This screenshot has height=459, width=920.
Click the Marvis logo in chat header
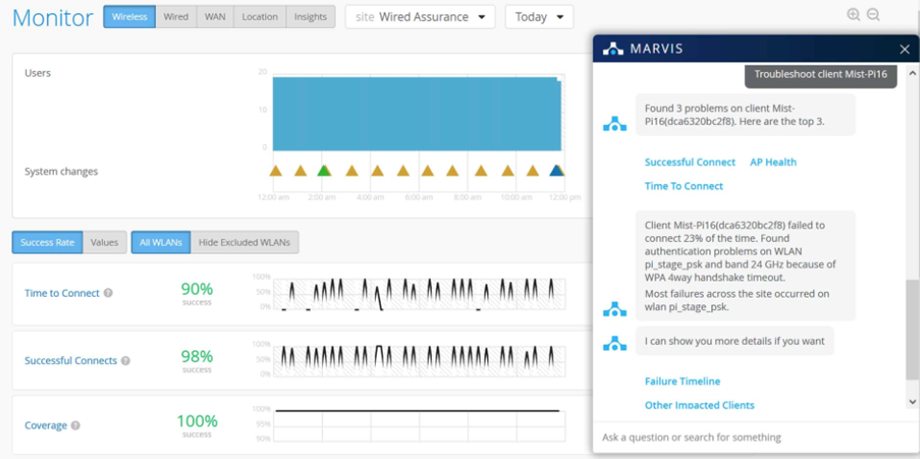[x=614, y=49]
